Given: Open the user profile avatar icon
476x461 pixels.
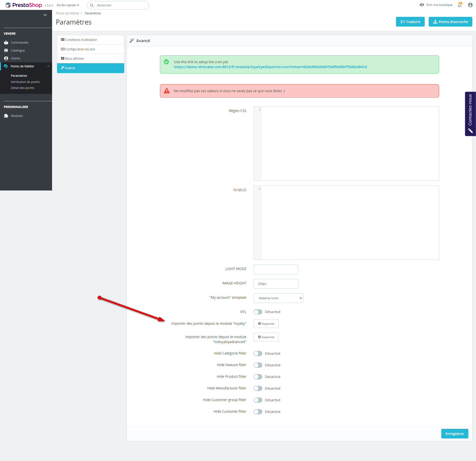Looking at the screenshot, I should (x=470, y=5).
